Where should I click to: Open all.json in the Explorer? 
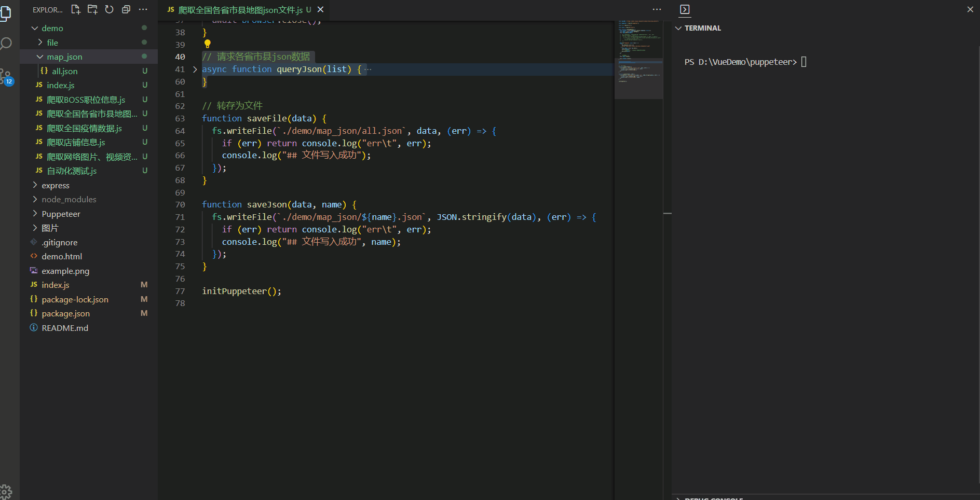[89, 71]
